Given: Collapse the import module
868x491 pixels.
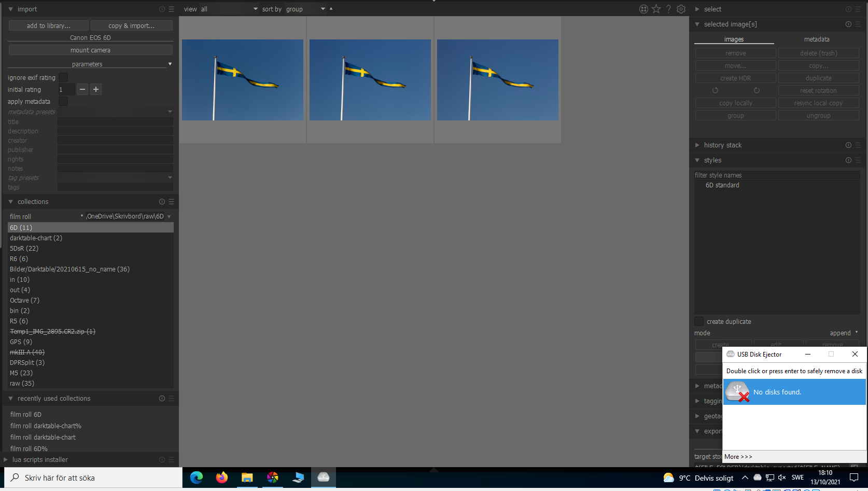Looking at the screenshot, I should tap(10, 9).
